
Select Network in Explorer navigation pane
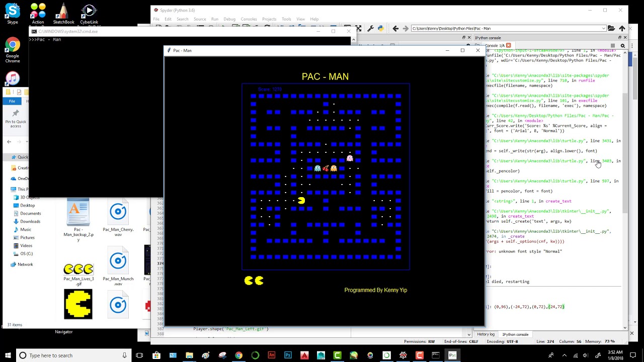(x=25, y=264)
